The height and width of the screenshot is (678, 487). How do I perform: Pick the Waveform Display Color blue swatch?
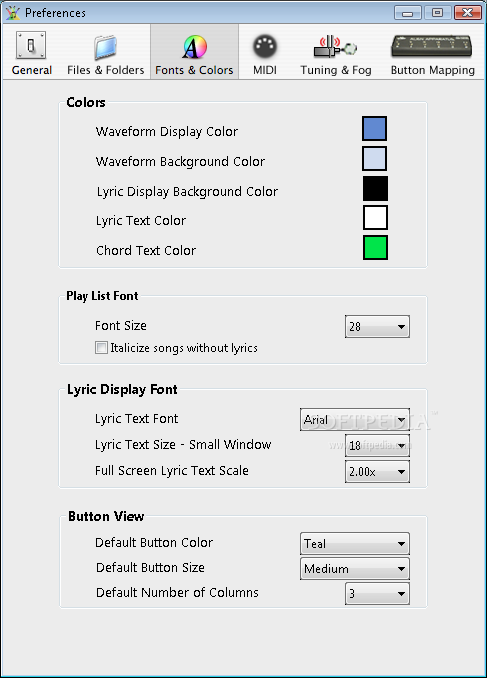(375, 128)
